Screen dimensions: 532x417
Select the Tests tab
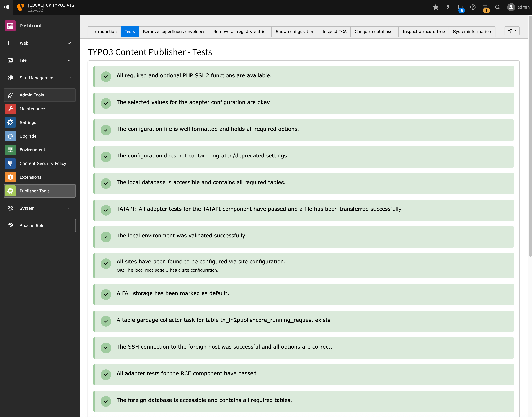pos(130,32)
